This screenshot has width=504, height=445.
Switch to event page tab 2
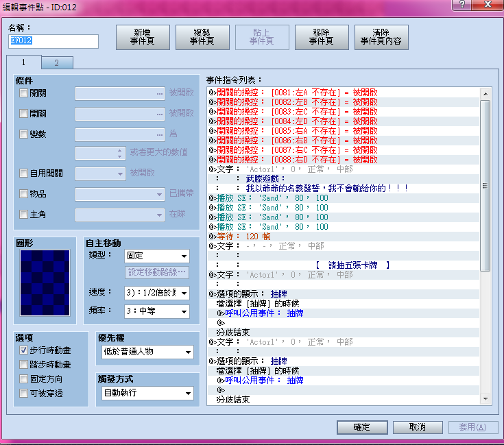click(57, 62)
